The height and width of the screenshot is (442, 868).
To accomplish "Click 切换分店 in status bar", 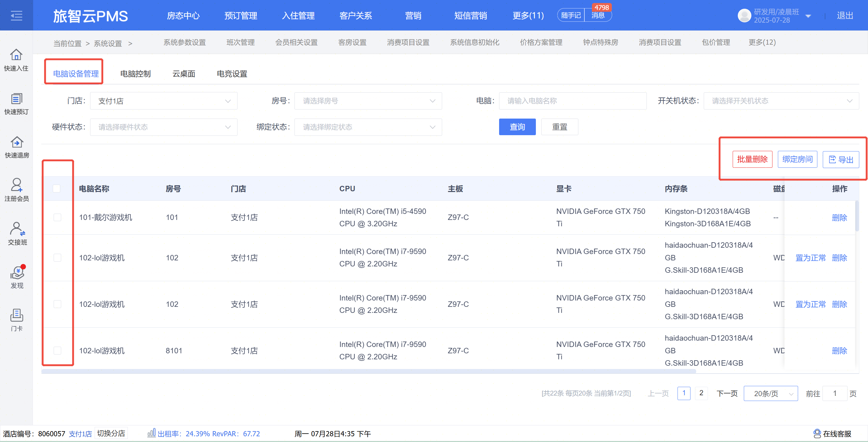I will (x=111, y=433).
